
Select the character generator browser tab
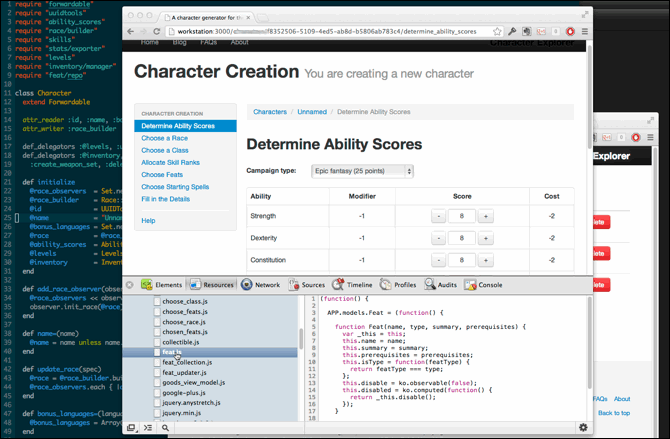[x=207, y=18]
